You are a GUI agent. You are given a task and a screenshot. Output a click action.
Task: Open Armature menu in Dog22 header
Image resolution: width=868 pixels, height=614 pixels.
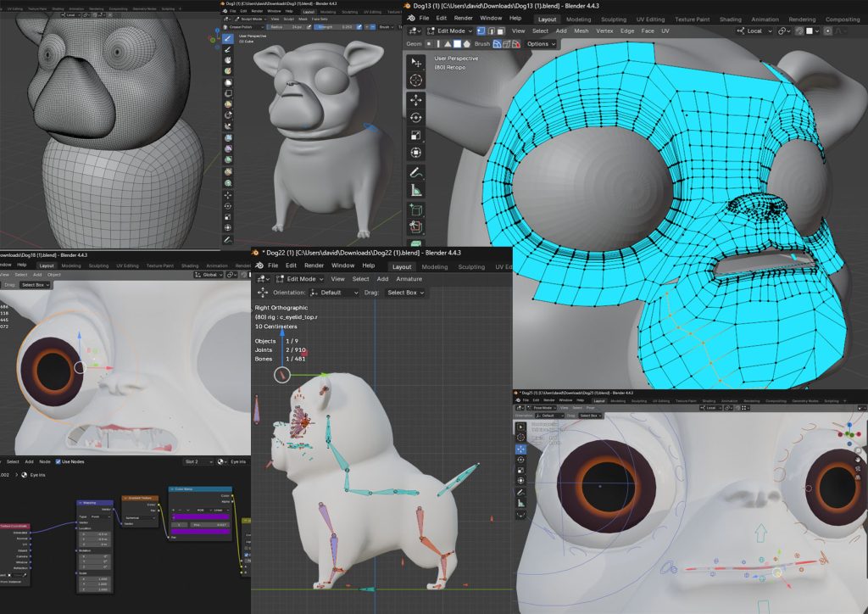click(409, 279)
